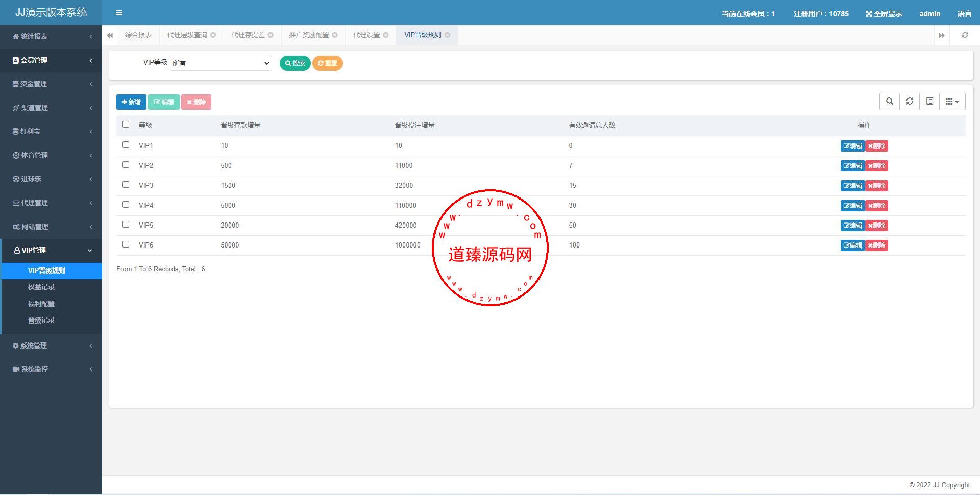
Task: Click 删除 for VIP6 row
Action: pos(876,245)
